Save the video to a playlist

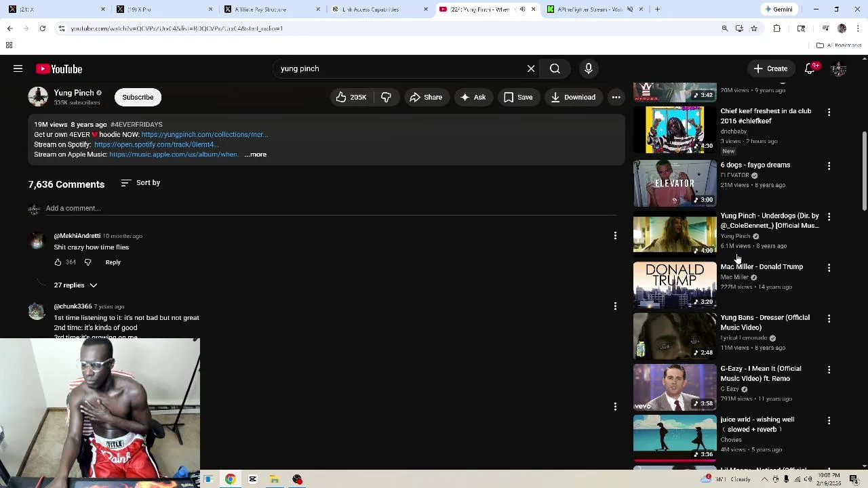pos(518,97)
